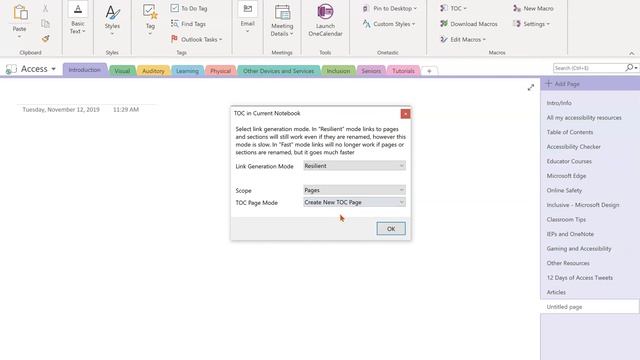
Task: Open the Auditory section tab
Action: (x=153, y=71)
